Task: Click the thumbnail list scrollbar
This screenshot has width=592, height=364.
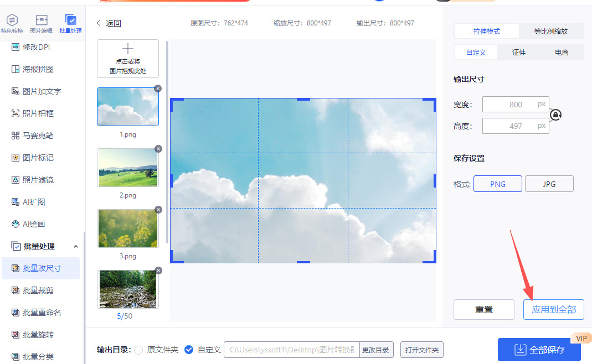Action: (x=167, y=142)
